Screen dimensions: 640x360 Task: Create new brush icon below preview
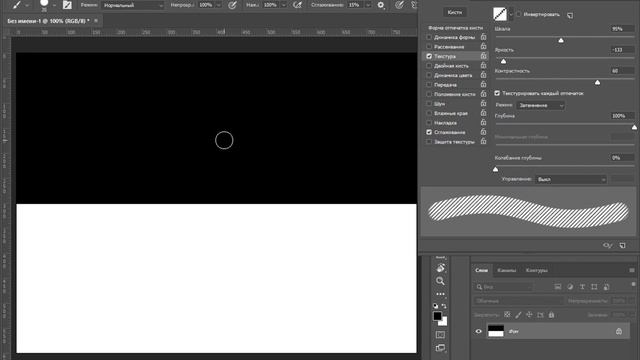pyautogui.click(x=622, y=245)
